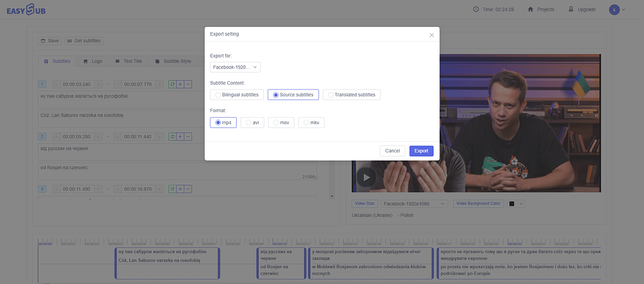Select timeline clip 'просто не пускають тому'

[519, 263]
